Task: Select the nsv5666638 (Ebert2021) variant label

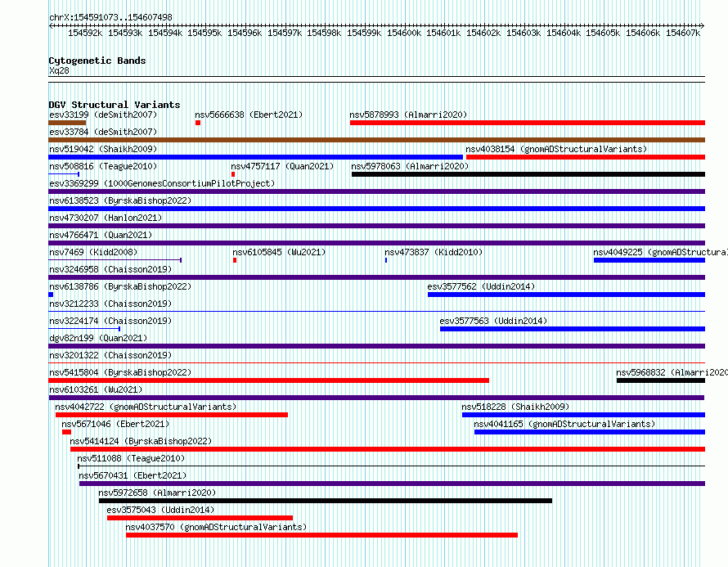Action: pyautogui.click(x=249, y=115)
